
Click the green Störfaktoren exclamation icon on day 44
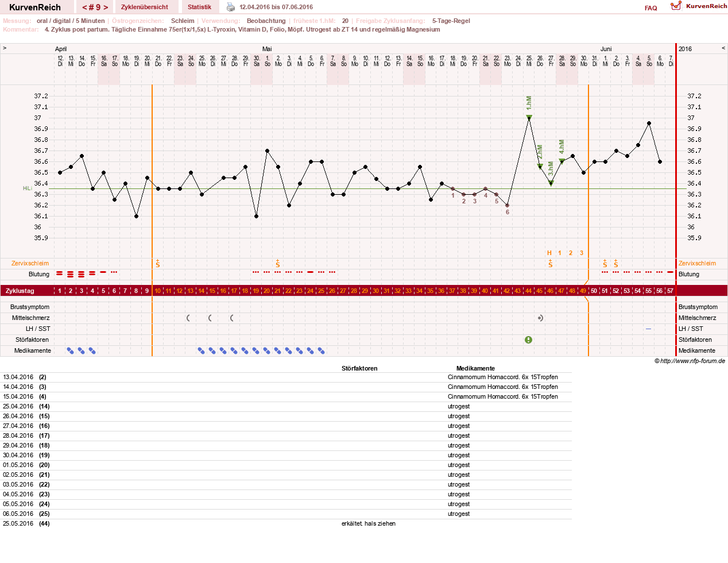click(529, 340)
